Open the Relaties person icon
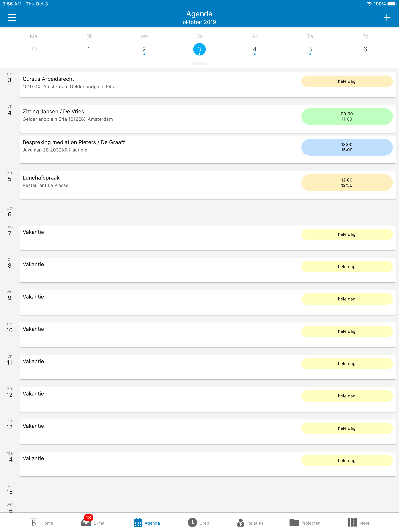The width and height of the screenshot is (399, 532). [x=240, y=523]
